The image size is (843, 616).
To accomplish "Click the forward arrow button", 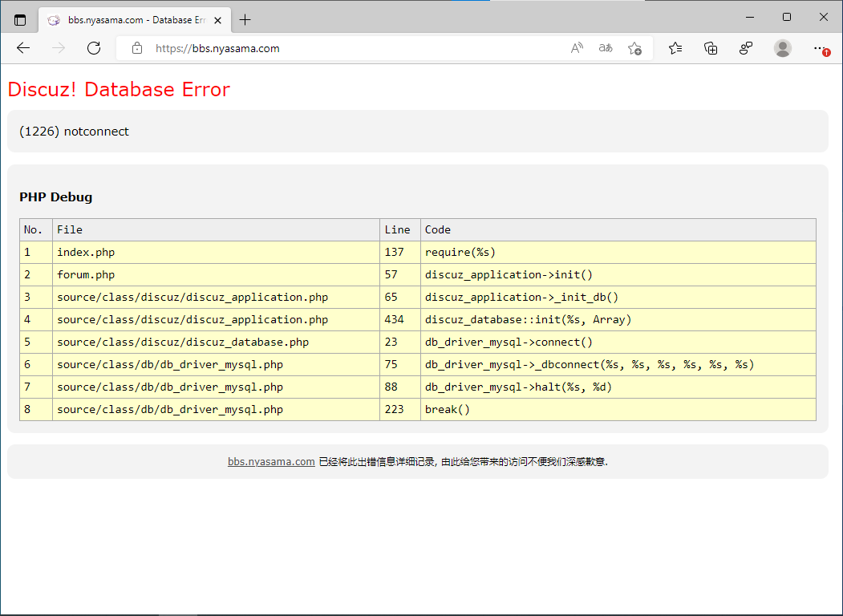I will pos(59,48).
